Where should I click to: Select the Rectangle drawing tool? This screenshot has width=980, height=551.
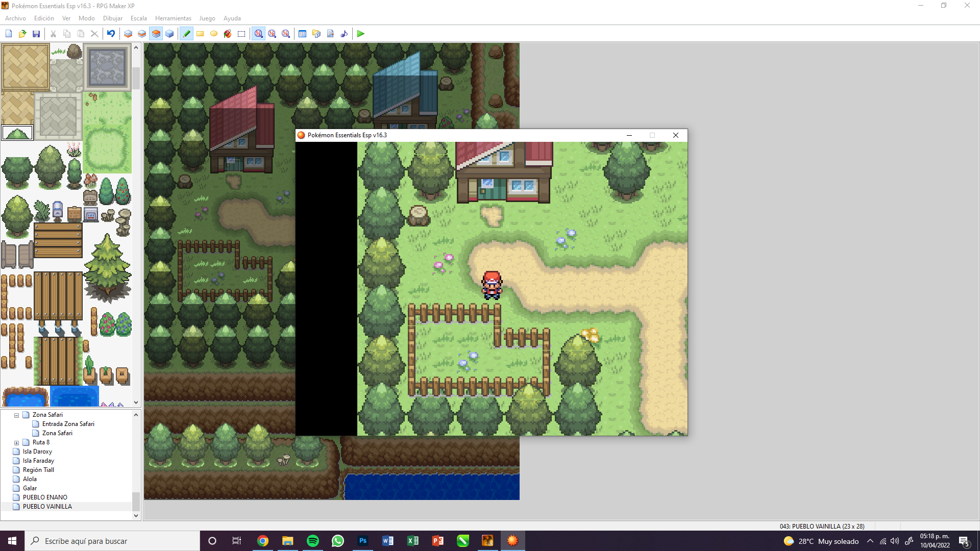coord(200,34)
